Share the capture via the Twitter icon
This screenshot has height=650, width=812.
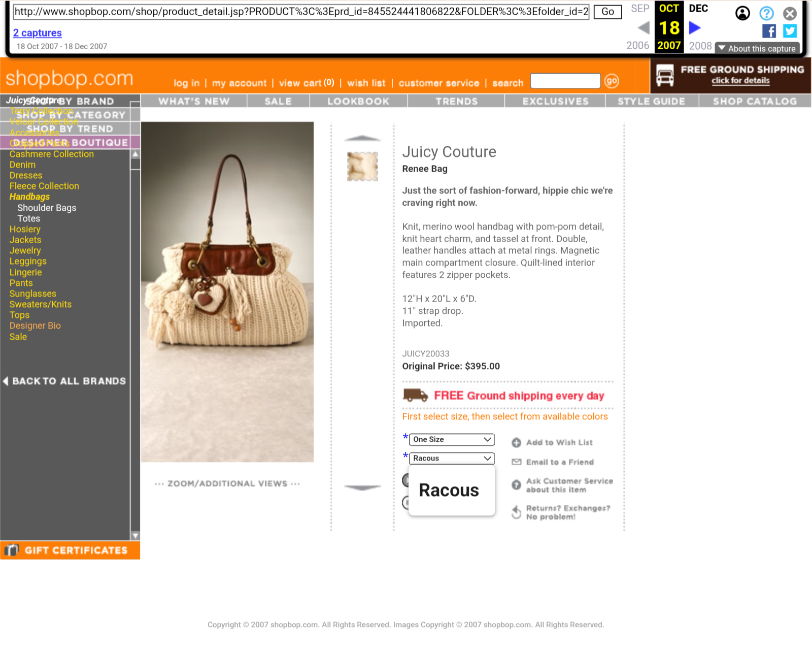point(790,31)
